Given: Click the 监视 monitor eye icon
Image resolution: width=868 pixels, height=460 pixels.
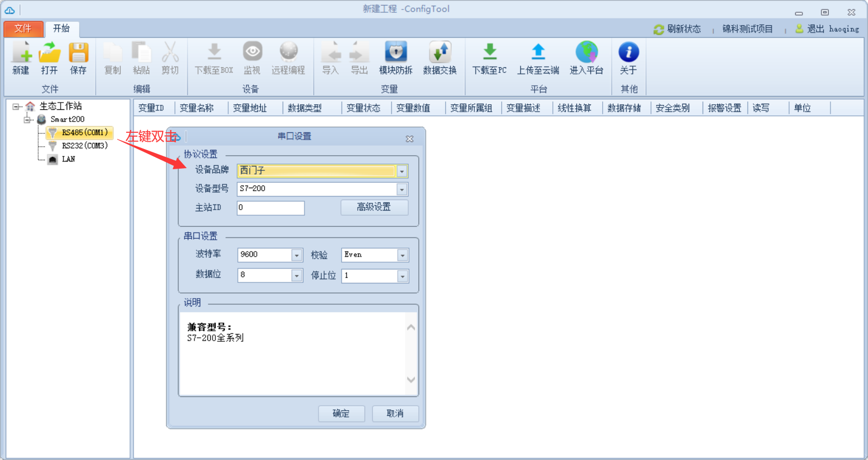Looking at the screenshot, I should pyautogui.click(x=252, y=52).
